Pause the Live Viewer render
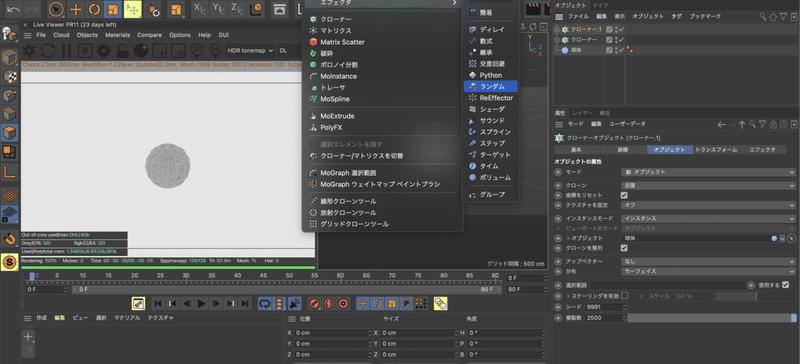 point(66,51)
